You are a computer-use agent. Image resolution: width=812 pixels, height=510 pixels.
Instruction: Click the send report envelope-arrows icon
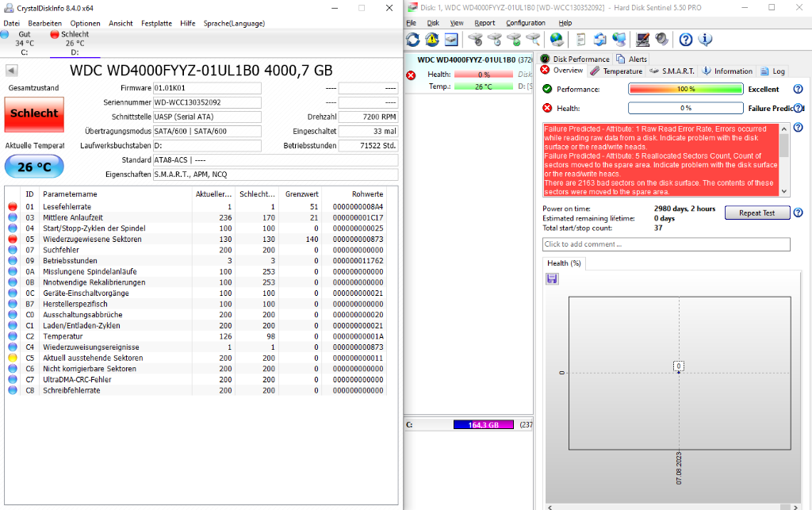pyautogui.click(x=599, y=40)
